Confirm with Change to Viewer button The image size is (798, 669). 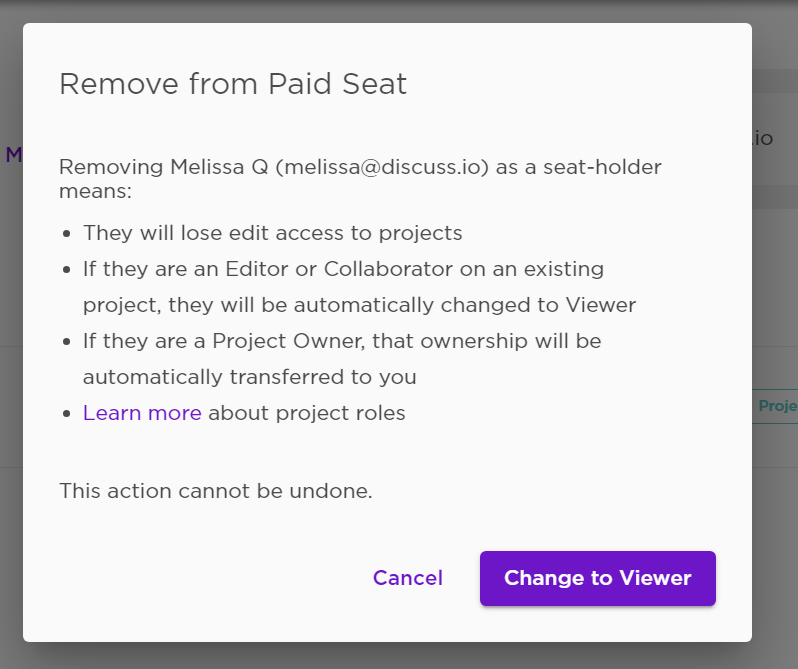(597, 578)
